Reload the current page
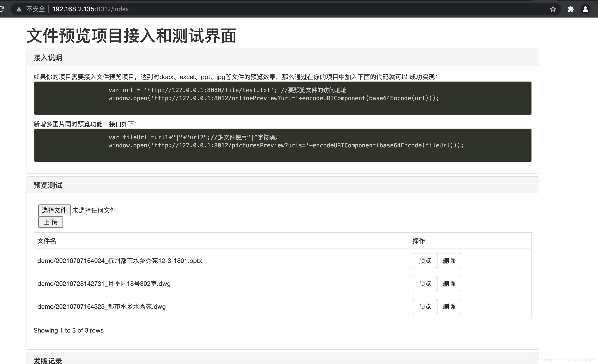This screenshot has height=364, width=598. pos(2,9)
